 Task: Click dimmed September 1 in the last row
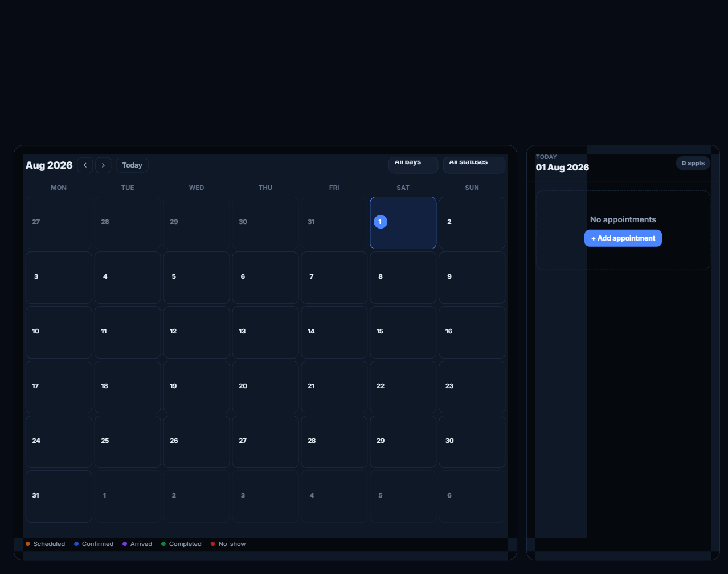point(128,496)
